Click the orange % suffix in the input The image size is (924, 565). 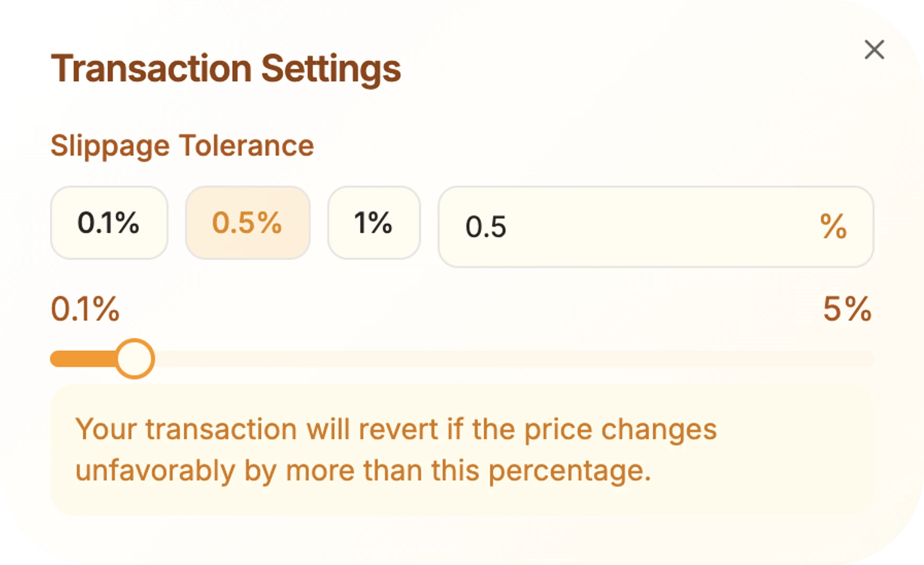click(833, 227)
